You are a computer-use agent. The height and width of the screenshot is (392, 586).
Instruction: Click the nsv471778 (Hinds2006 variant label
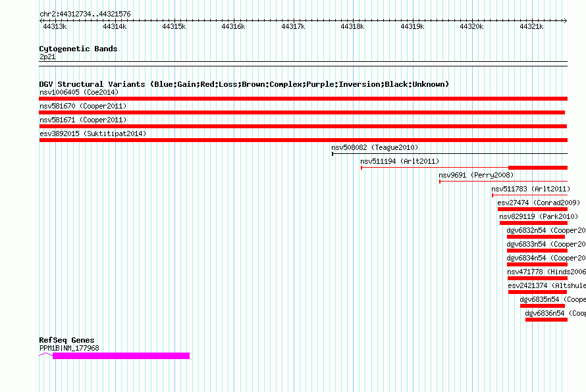[x=546, y=272]
